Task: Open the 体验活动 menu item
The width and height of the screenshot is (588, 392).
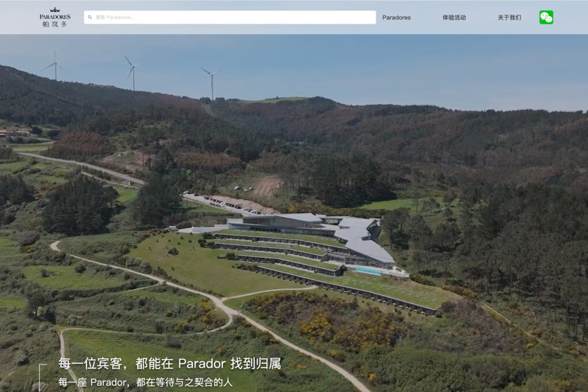Action: [x=454, y=17]
